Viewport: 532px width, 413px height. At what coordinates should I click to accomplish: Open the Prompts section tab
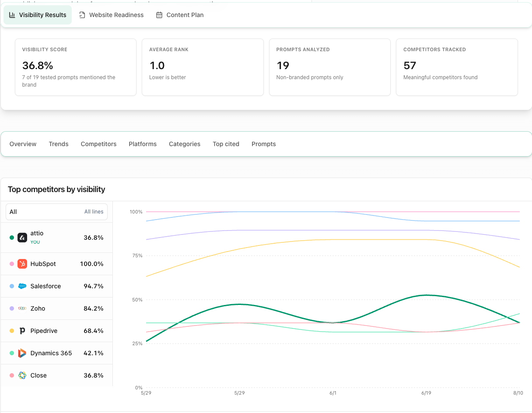[x=263, y=144]
